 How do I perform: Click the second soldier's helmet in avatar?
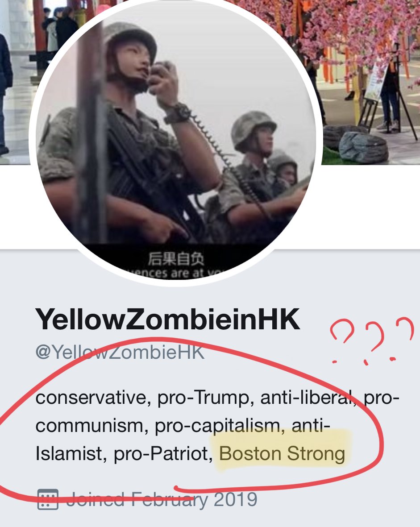(x=253, y=129)
